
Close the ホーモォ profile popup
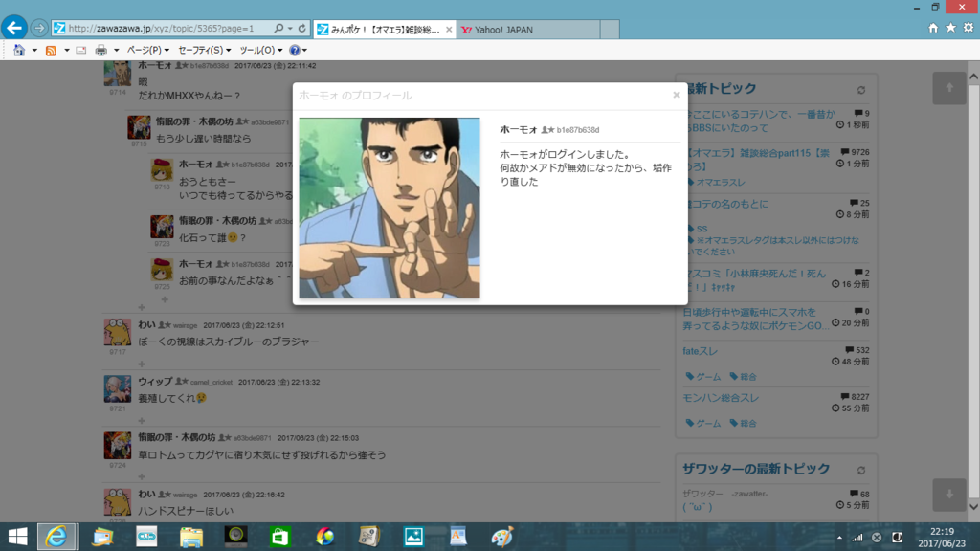coord(676,95)
